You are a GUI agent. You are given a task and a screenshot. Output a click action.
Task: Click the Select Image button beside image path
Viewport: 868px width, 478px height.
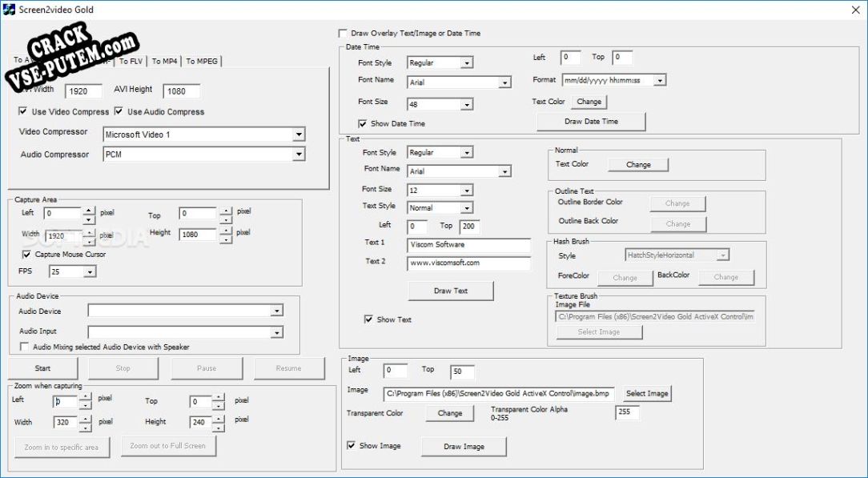(x=646, y=393)
